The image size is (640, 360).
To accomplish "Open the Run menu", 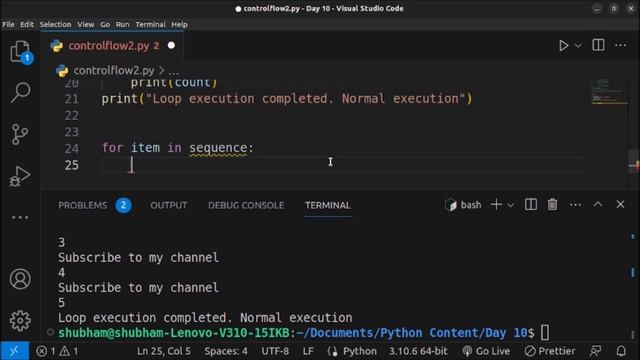I will 122,24.
